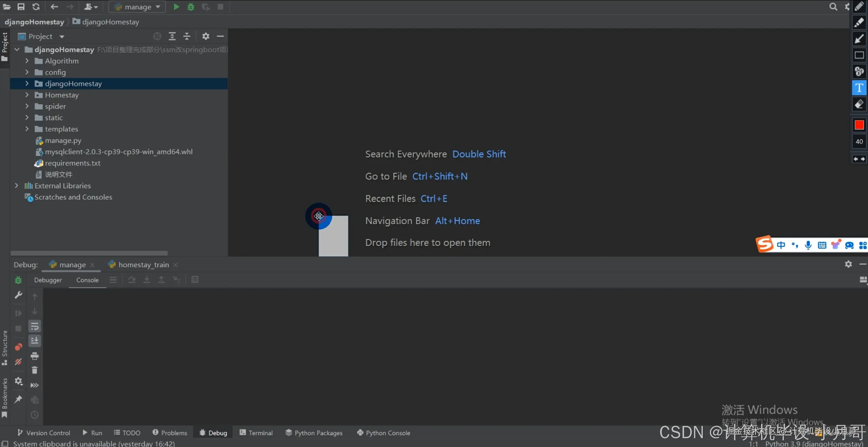Open the Python Console tool window

click(x=384, y=433)
